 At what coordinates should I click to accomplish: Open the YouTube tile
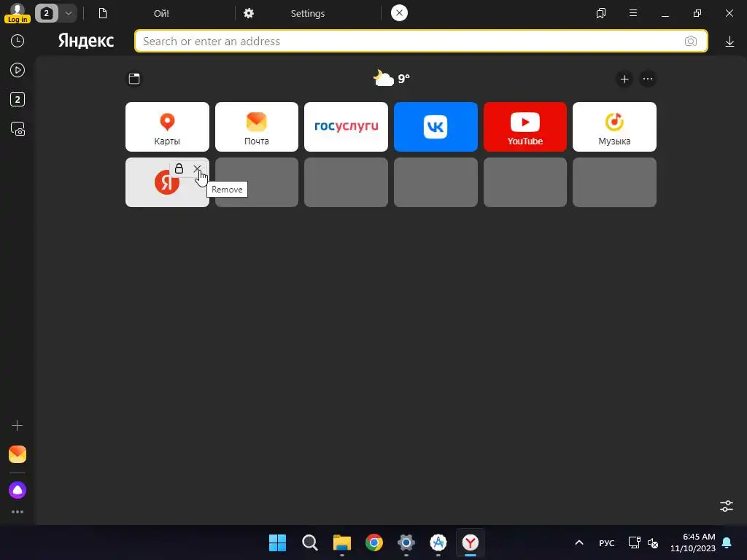pos(525,127)
